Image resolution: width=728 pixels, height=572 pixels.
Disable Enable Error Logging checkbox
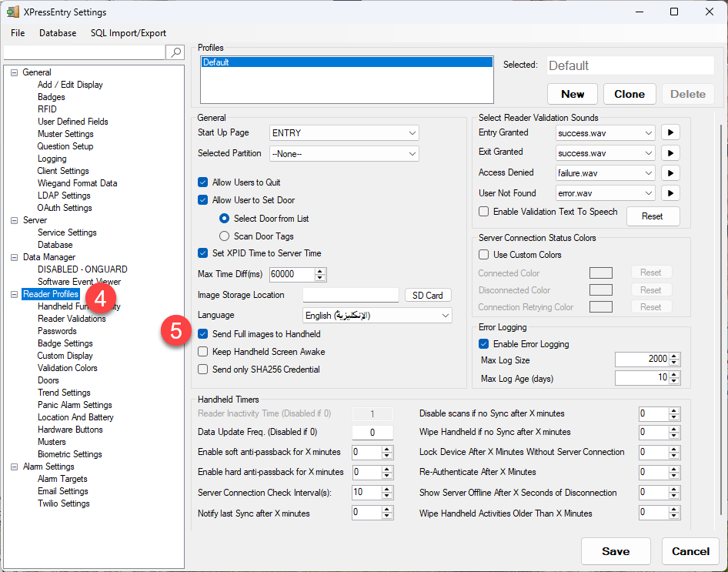pyautogui.click(x=484, y=343)
